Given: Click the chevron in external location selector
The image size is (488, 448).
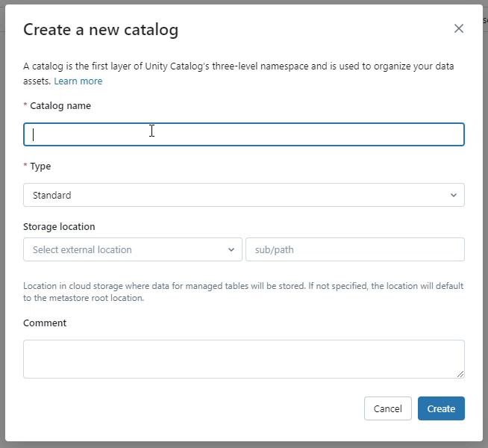Looking at the screenshot, I should coord(231,249).
